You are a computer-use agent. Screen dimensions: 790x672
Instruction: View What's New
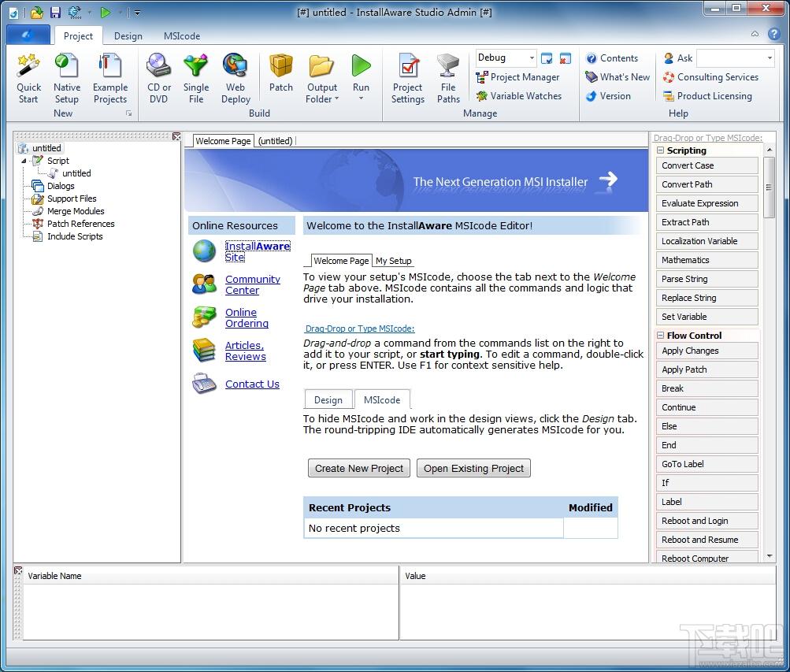point(618,77)
